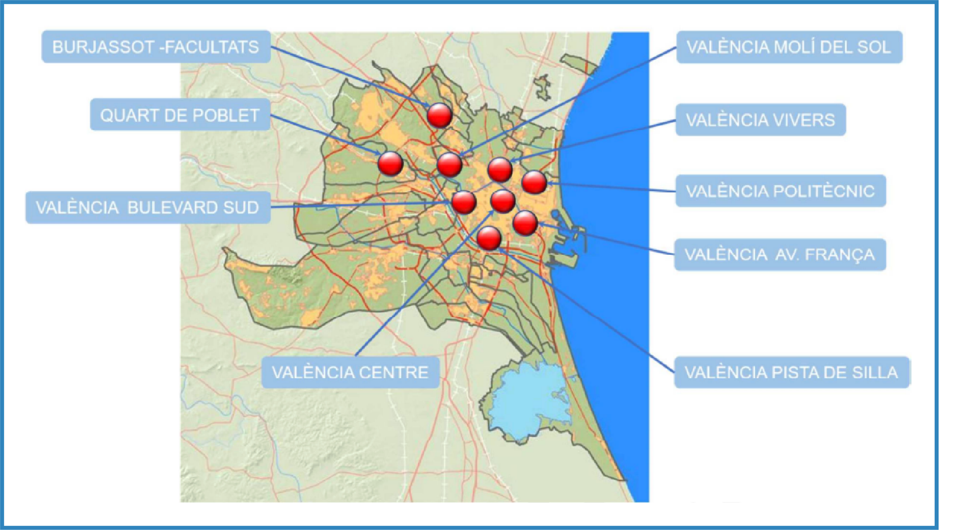Select the VALÈNCIA VIVERS label box

click(760, 120)
